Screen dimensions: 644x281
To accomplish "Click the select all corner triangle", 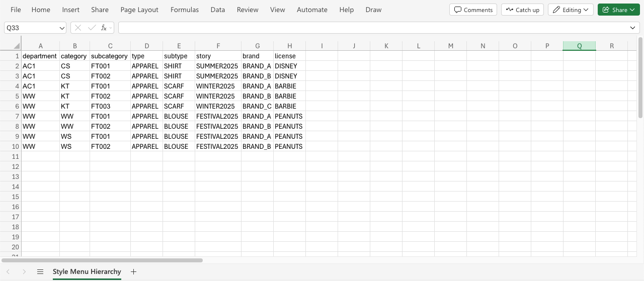I will [17, 46].
